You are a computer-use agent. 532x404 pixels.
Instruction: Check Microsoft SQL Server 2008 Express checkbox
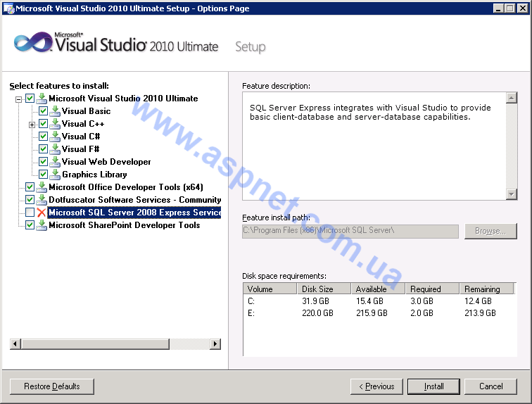[x=30, y=213]
